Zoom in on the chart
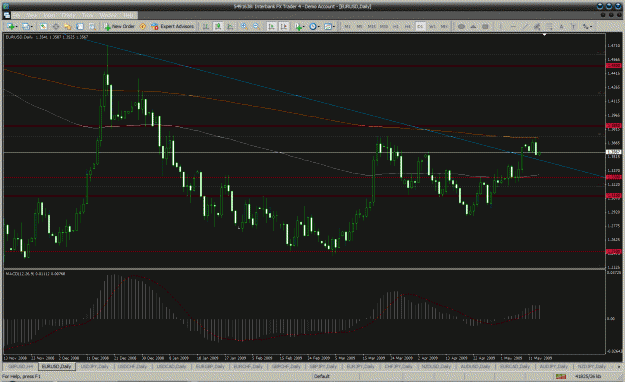The height and width of the screenshot is (382, 625). [244, 26]
